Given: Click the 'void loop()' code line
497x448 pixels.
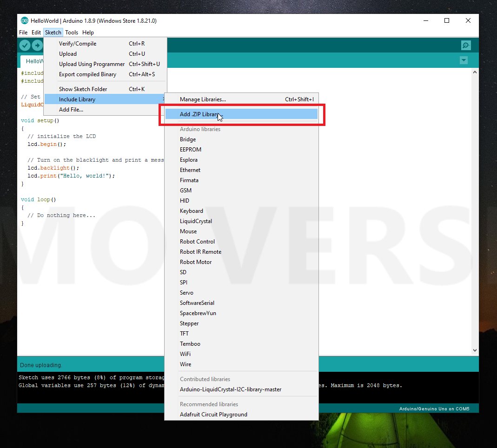Looking at the screenshot, I should (x=38, y=200).
